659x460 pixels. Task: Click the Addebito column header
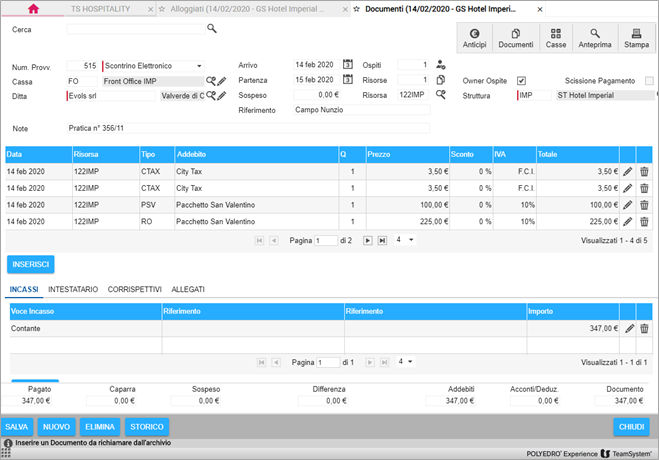pos(256,154)
